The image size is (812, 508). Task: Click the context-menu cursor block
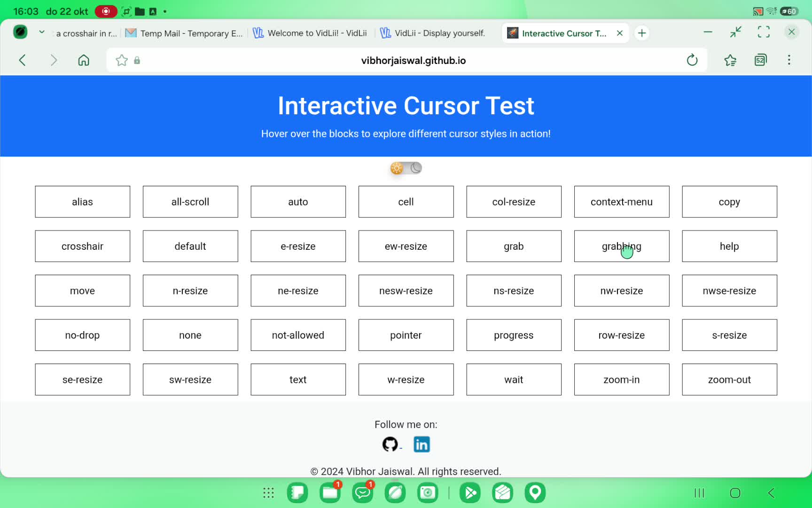point(622,202)
